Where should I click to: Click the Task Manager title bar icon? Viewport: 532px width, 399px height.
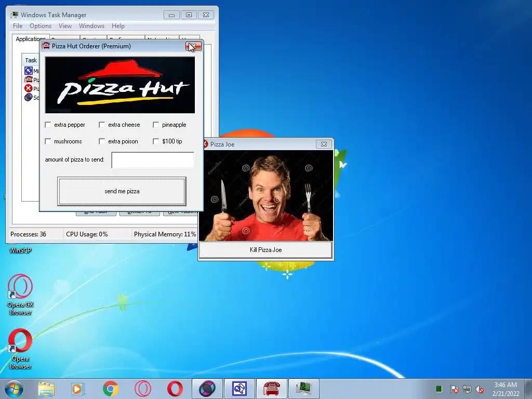pos(14,15)
